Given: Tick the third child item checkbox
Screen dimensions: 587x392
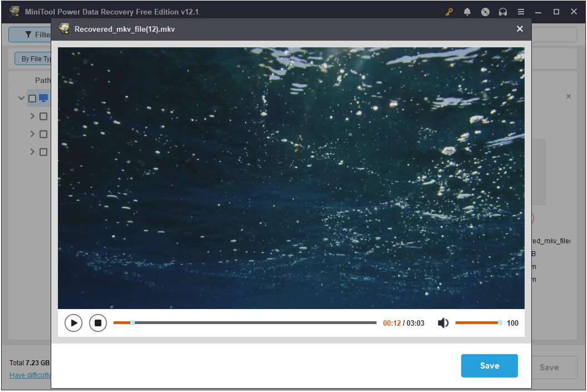Looking at the screenshot, I should 43,152.
